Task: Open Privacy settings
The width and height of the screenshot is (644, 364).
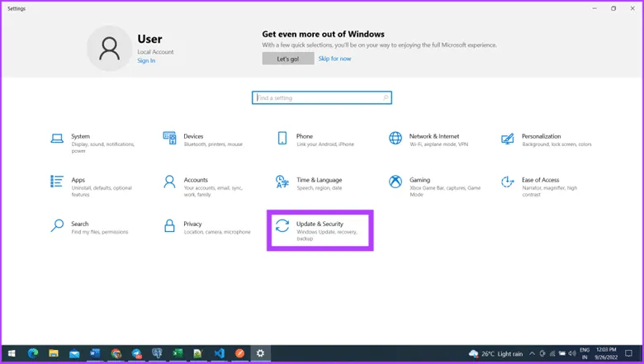Action: [x=192, y=224]
